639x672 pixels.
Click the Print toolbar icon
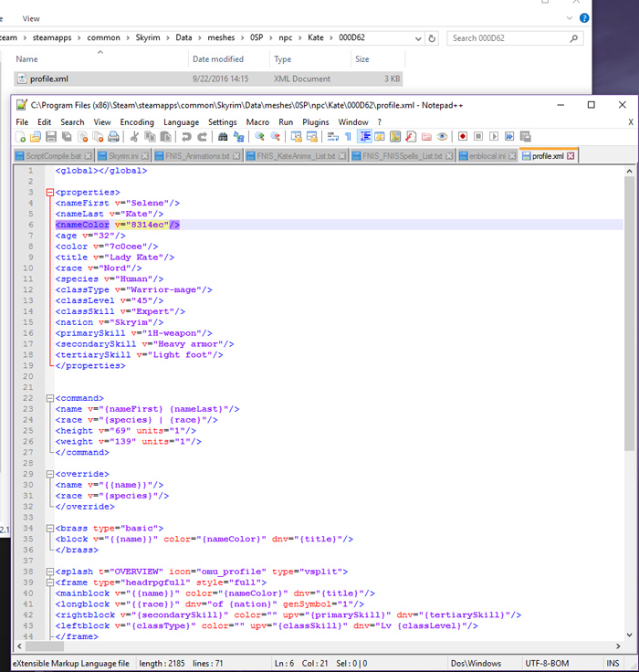tap(113, 137)
